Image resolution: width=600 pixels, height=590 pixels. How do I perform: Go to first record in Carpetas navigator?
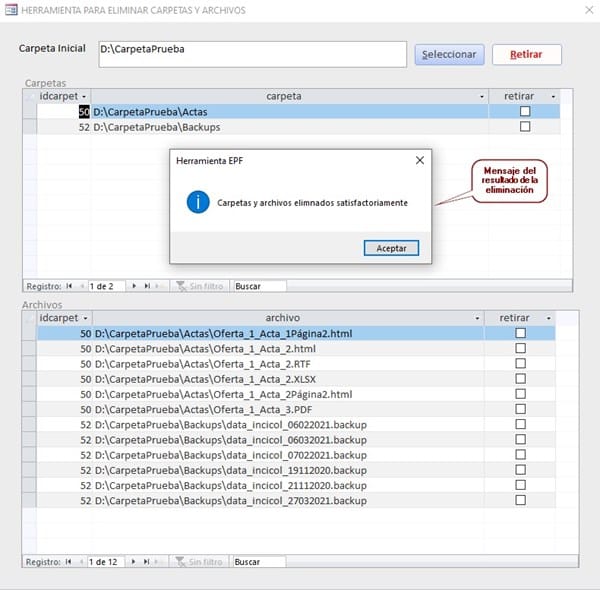point(69,286)
